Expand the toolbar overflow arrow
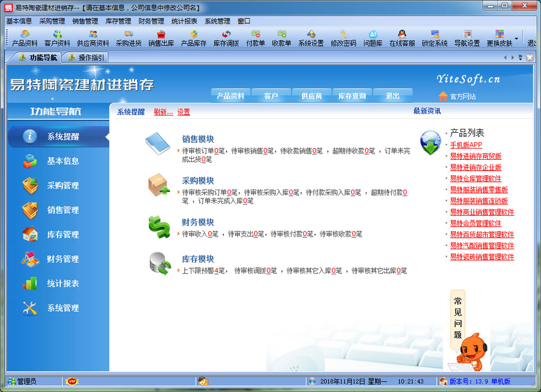The width and height of the screenshot is (541, 392). [517, 39]
